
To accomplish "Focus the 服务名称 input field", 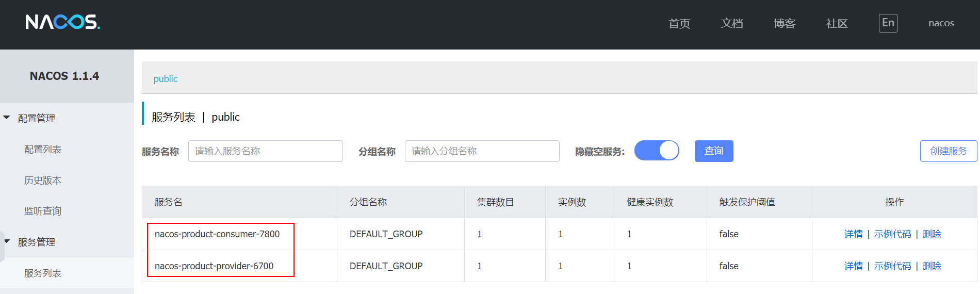I will point(266,151).
